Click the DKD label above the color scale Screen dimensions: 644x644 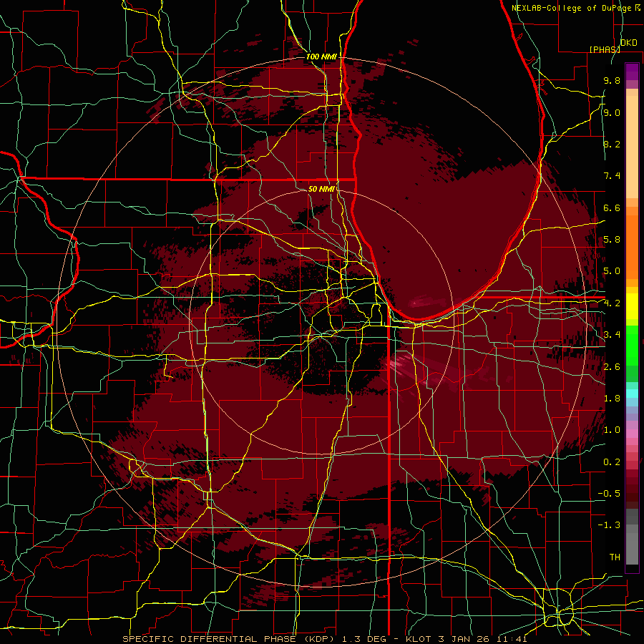(x=629, y=43)
